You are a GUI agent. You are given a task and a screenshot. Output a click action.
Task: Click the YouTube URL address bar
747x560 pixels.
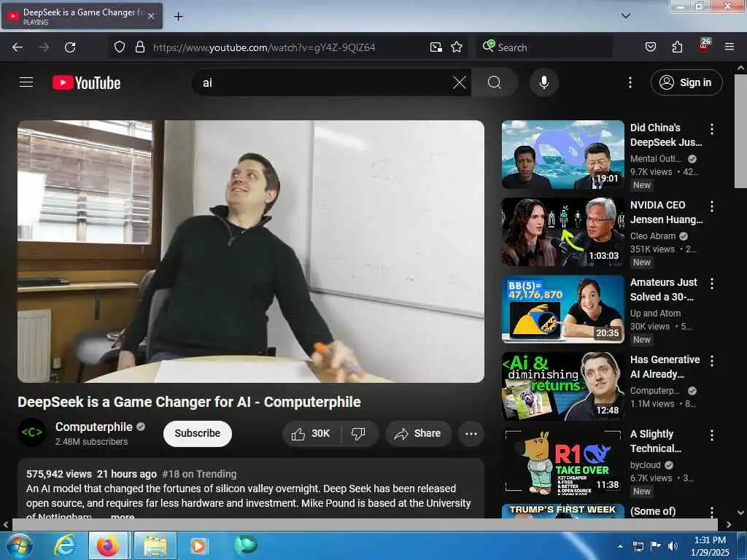(264, 47)
